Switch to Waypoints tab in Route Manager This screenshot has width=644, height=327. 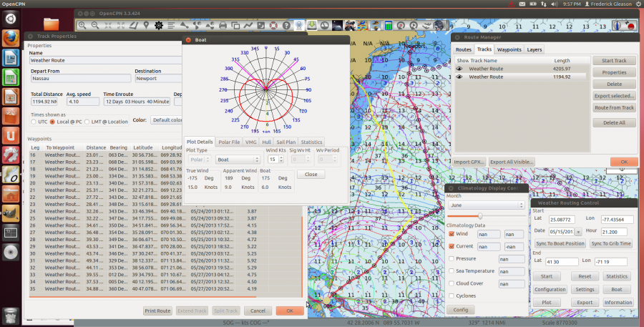point(509,49)
